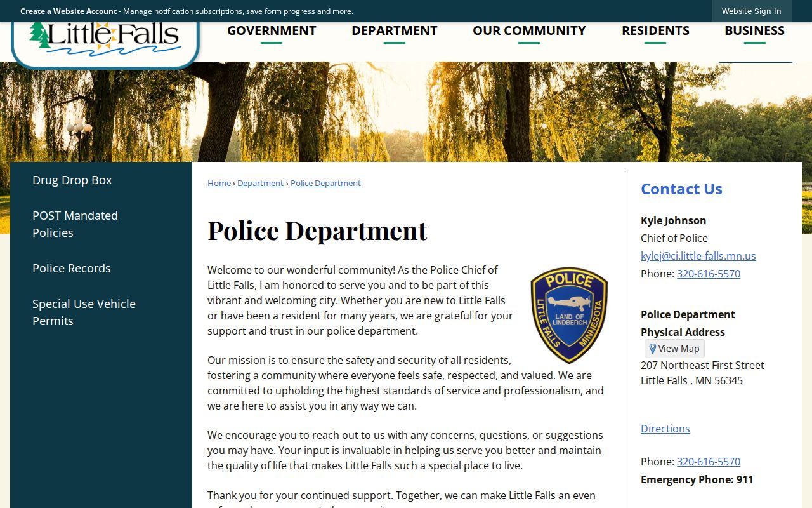
Task: Click Create a Website Account link
Action: pyautogui.click(x=69, y=11)
